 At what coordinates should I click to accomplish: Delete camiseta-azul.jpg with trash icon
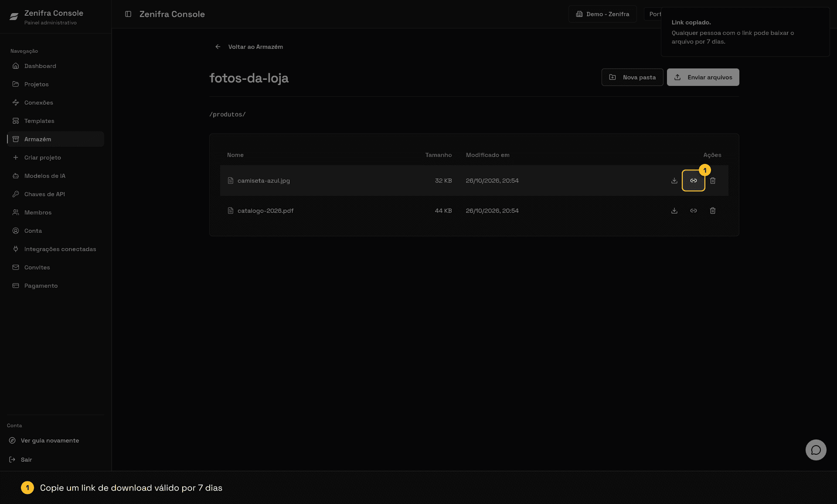coord(713,180)
